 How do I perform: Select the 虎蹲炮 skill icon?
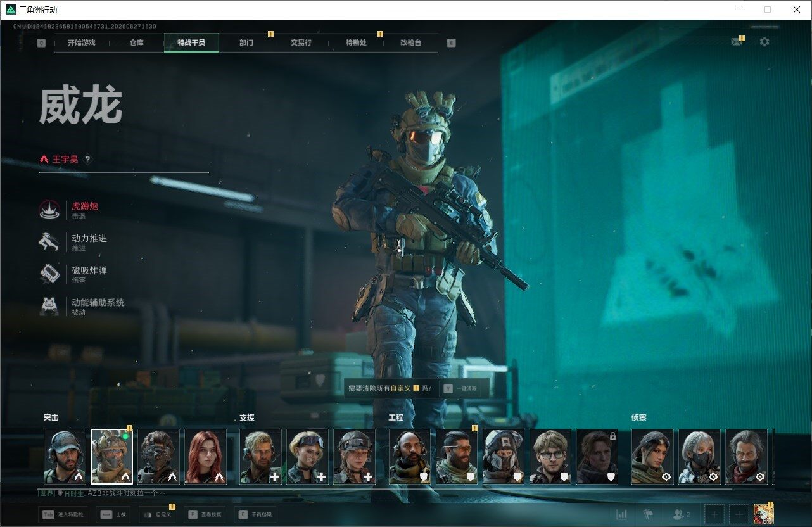click(49, 210)
